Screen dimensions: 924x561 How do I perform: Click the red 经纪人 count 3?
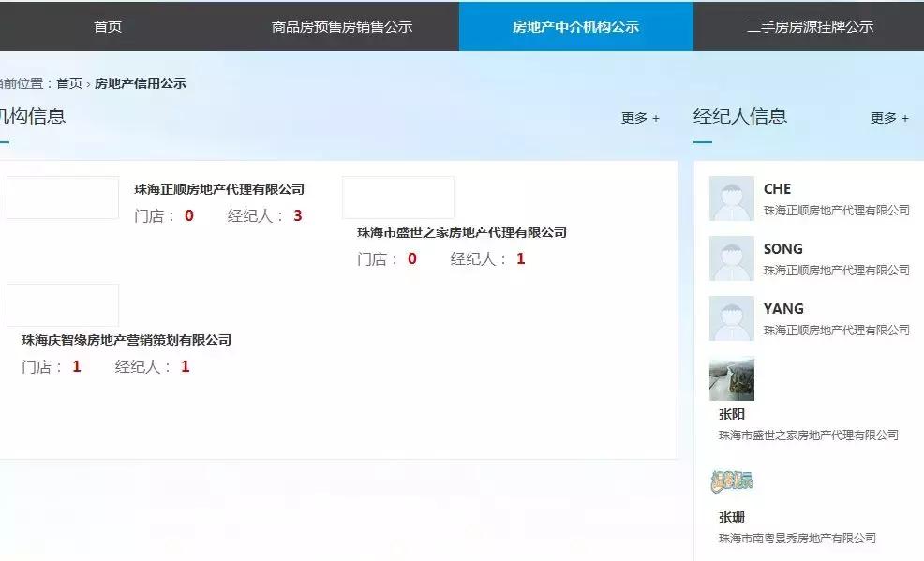[x=297, y=214]
